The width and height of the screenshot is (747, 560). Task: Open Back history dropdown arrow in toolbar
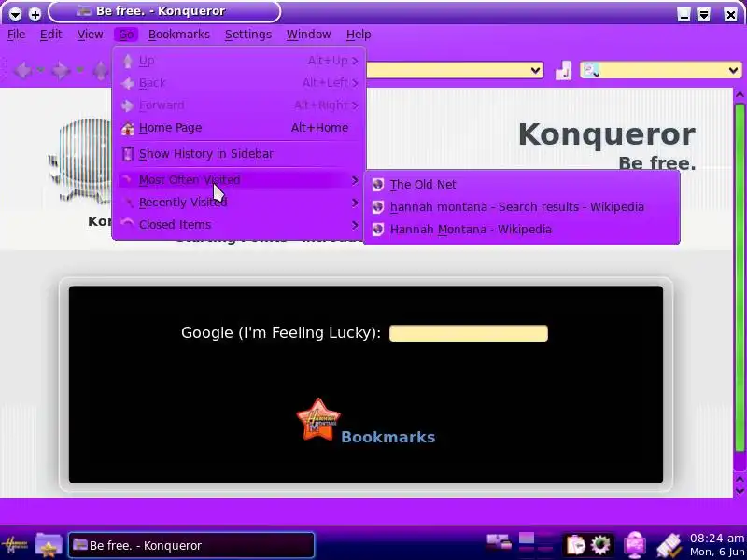40,71
